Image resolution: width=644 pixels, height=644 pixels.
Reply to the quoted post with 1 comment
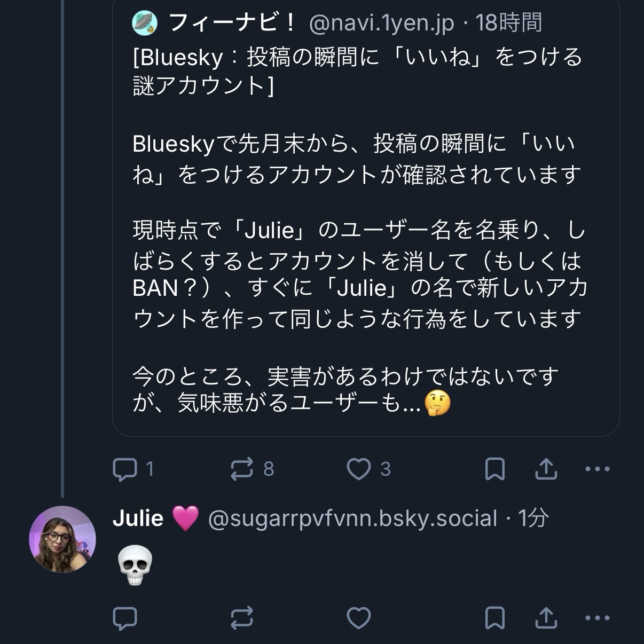125,469
